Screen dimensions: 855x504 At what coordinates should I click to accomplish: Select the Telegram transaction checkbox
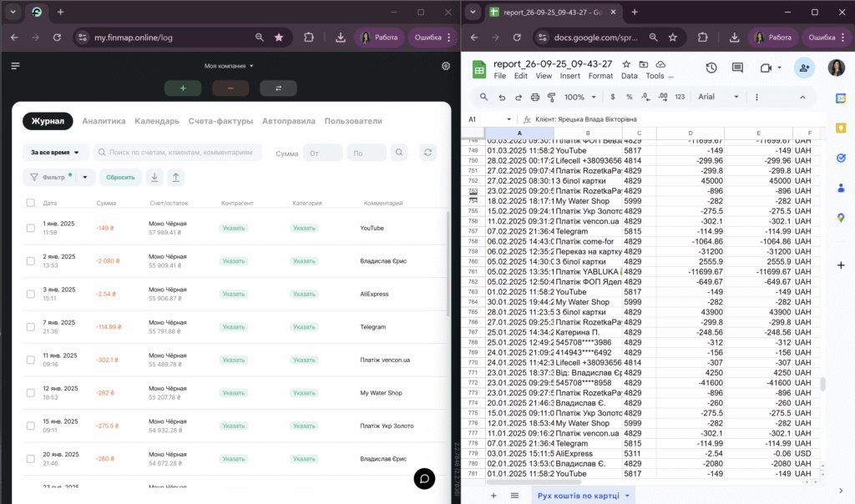tap(31, 327)
